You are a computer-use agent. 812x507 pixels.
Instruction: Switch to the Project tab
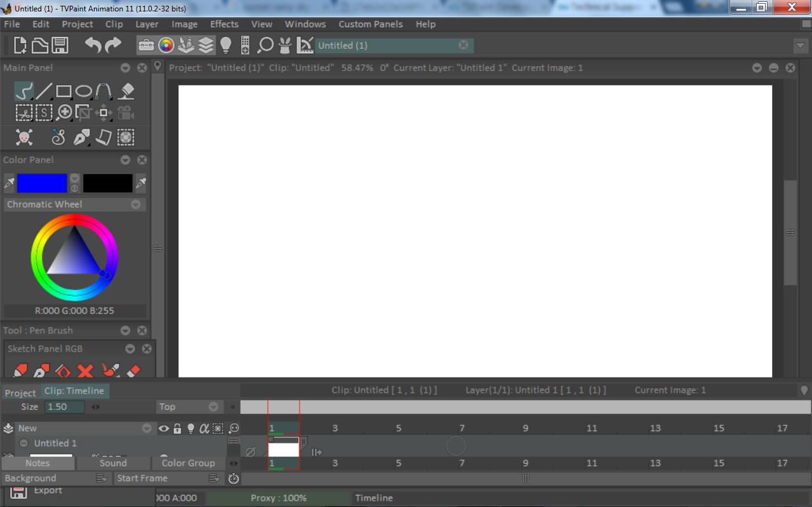(20, 393)
